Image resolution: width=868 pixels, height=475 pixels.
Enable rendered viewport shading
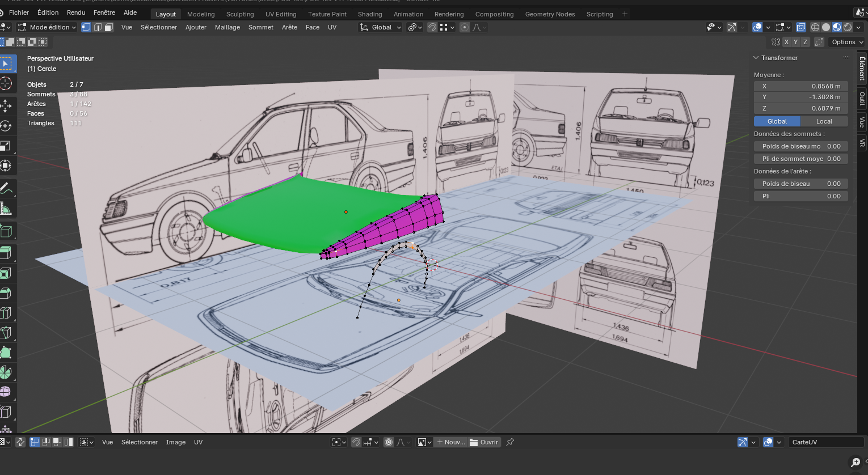848,27
